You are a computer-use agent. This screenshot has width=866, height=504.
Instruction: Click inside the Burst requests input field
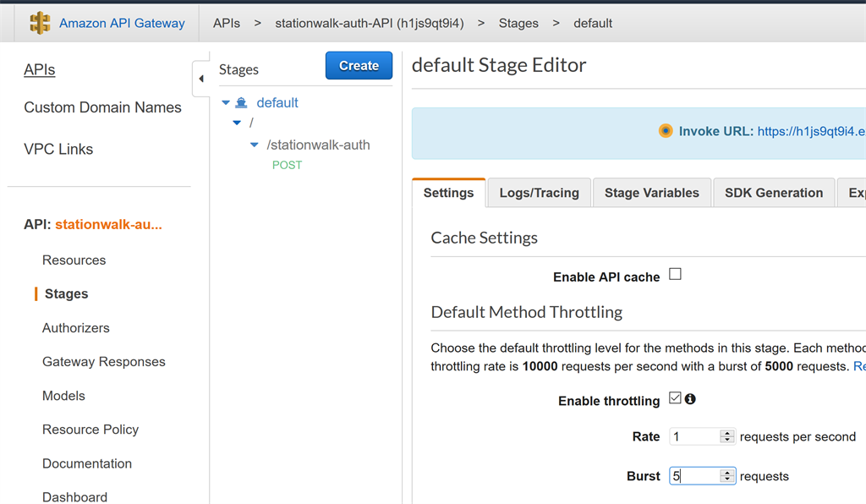point(695,475)
